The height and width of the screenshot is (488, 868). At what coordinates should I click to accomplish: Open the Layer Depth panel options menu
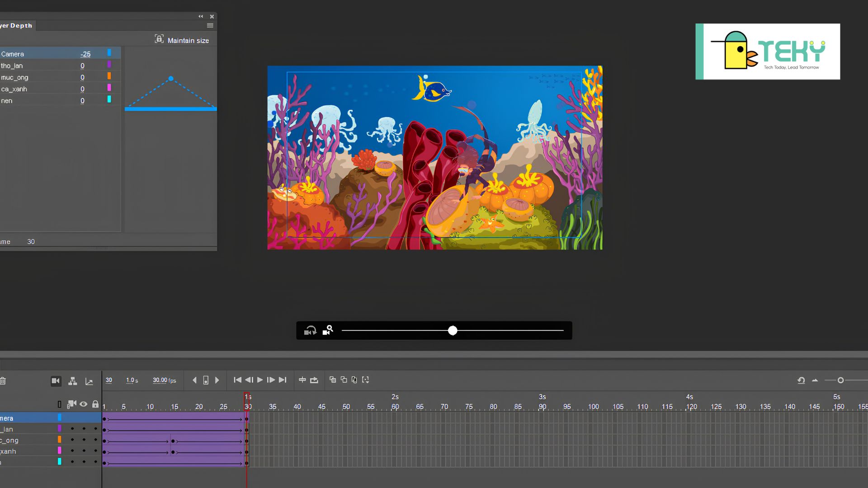[210, 26]
